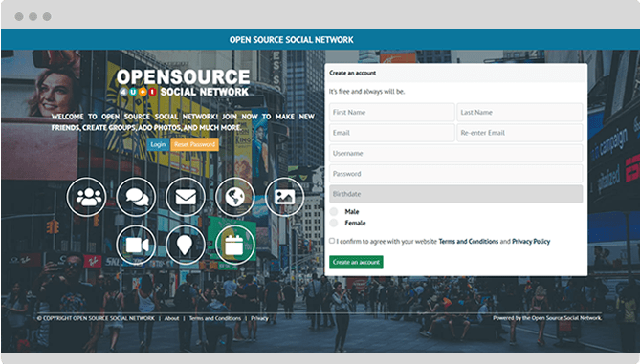Click the chat bubbles icon
The height and width of the screenshot is (364, 640).
[x=136, y=197]
